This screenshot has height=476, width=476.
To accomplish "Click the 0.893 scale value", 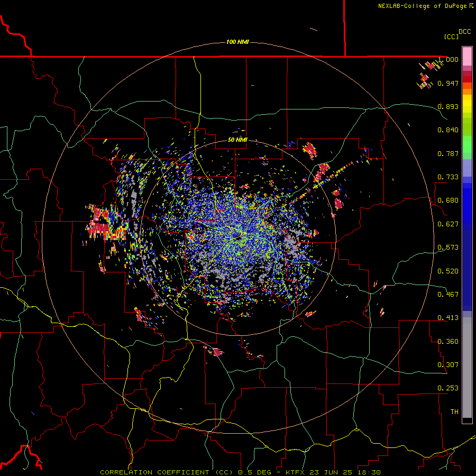I will [448, 106].
